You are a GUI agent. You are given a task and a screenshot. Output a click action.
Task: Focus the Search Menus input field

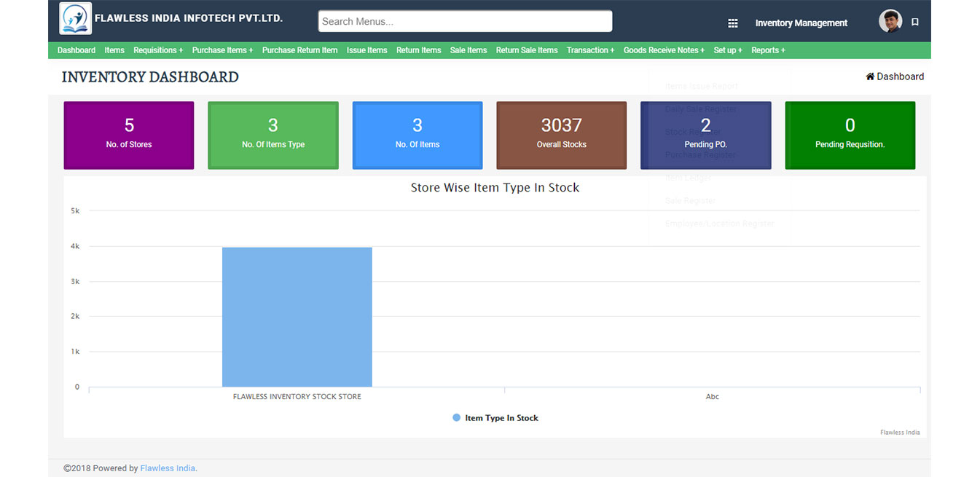[465, 22]
